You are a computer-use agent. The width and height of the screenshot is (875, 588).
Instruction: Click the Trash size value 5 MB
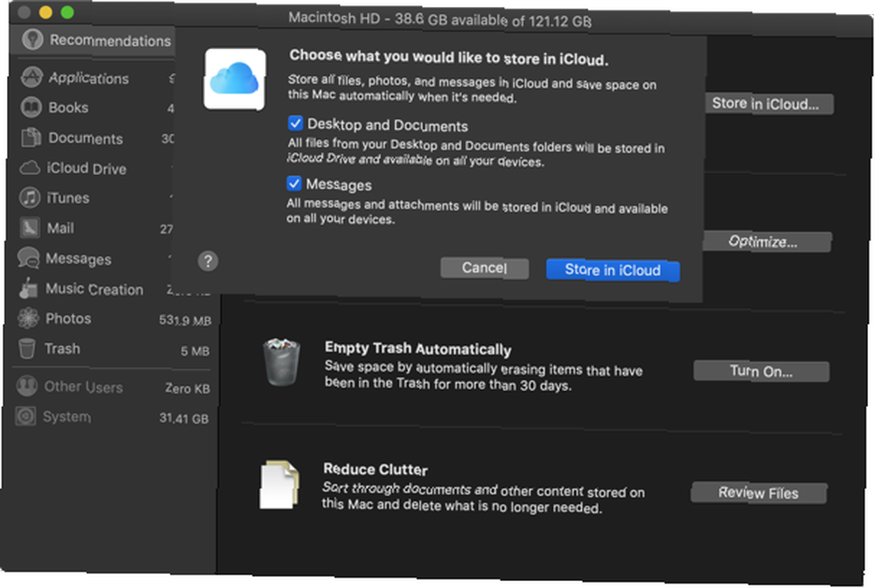coord(195,351)
